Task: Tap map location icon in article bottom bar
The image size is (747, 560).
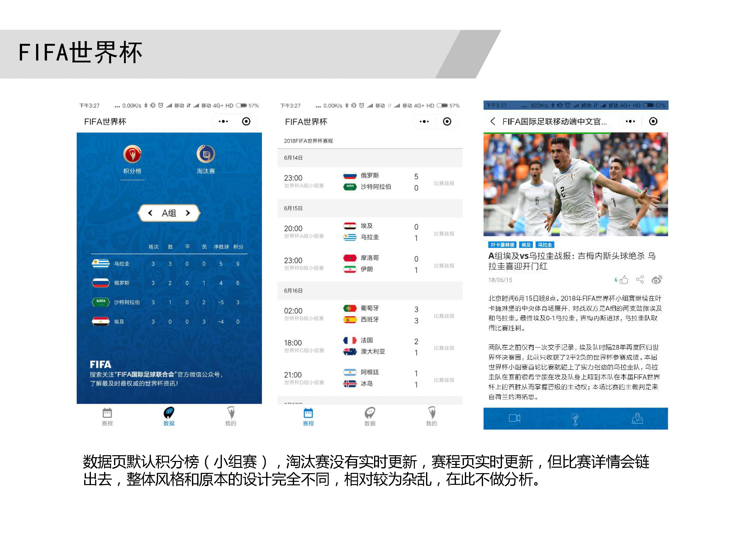Action: [637, 418]
